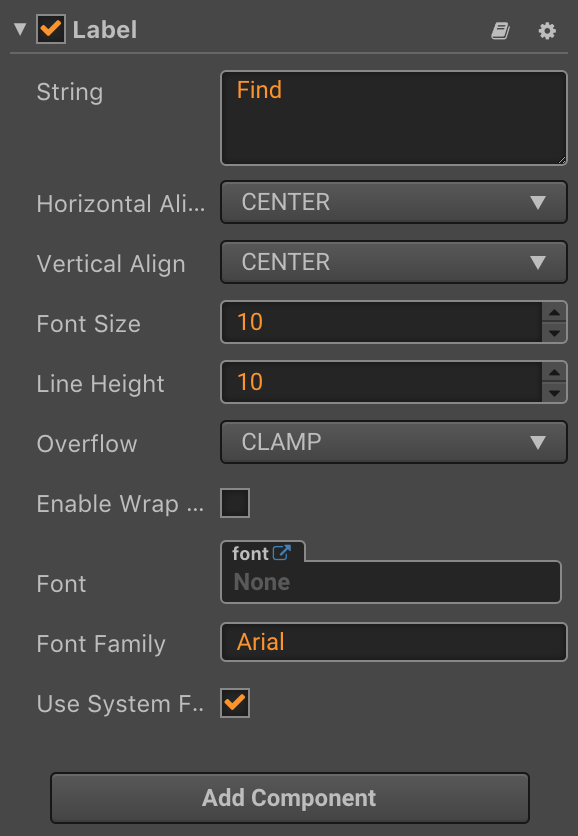Screen dimensions: 578x836
Task: Enable the Enable Wrap checkbox
Action: pos(234,503)
